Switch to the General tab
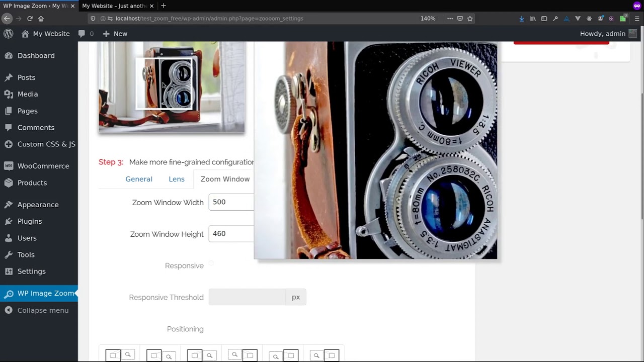This screenshot has width=644, height=362. [x=139, y=179]
